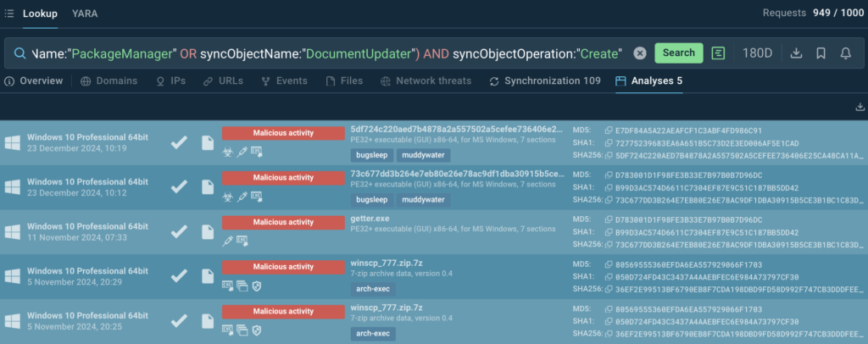Toggle the hamburger menu at top left
Image resolution: width=868 pixels, height=344 pixels.
point(8,14)
